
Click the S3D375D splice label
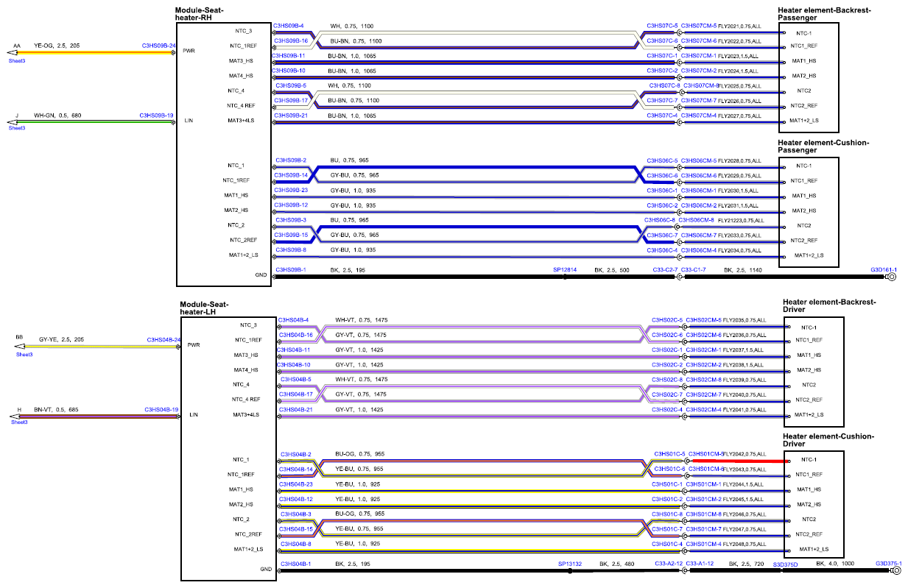tap(785, 564)
